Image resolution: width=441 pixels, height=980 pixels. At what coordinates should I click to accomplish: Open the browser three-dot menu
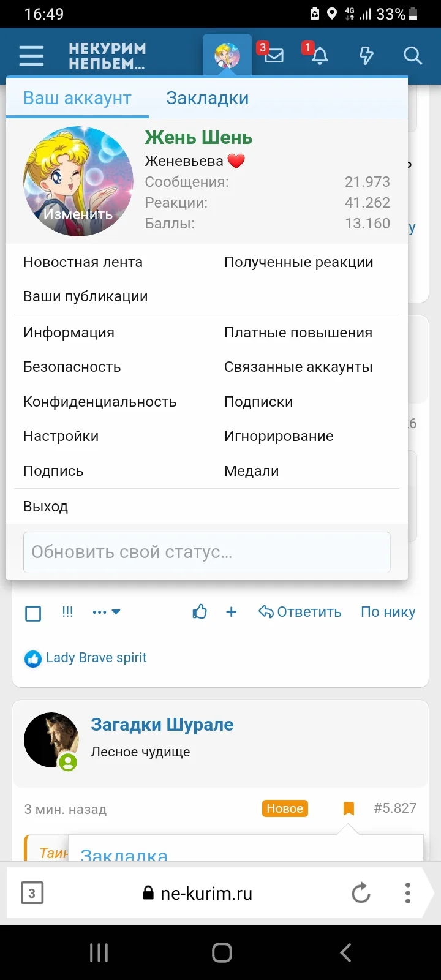[407, 892]
